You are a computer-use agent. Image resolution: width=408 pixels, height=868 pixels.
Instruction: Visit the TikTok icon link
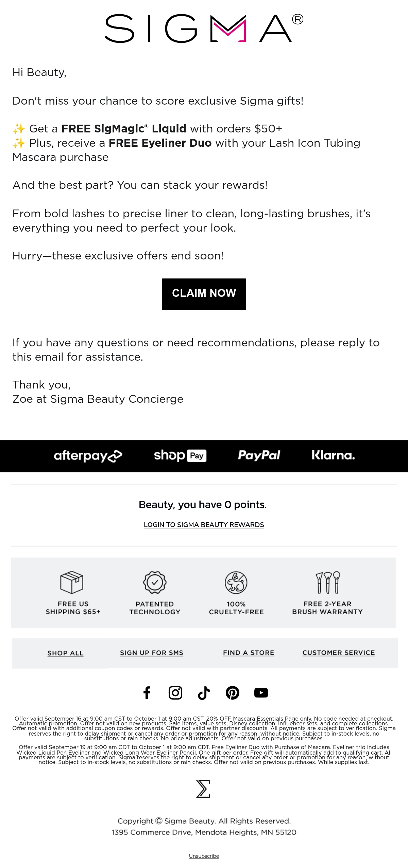point(204,693)
